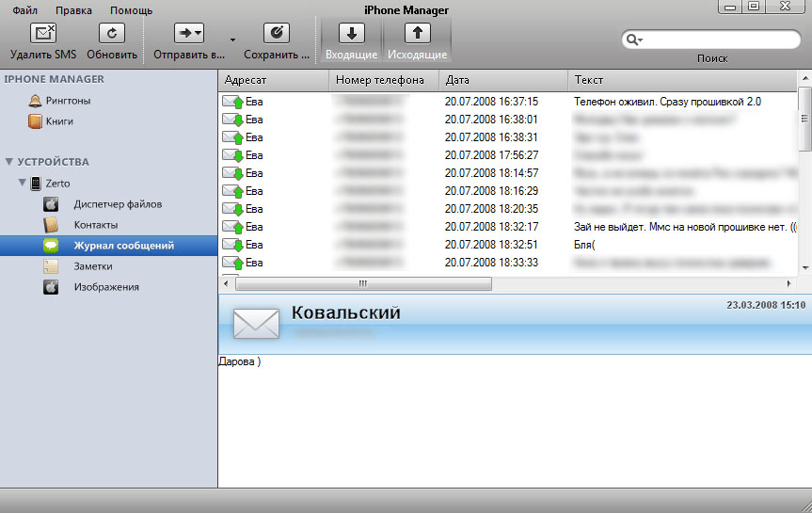The image size is (812, 513).
Task: Sort by the Адресат column header
Action: tap(274, 80)
